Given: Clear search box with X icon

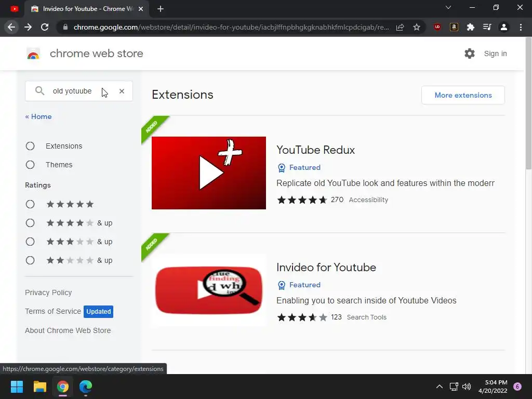Looking at the screenshot, I should point(122,91).
